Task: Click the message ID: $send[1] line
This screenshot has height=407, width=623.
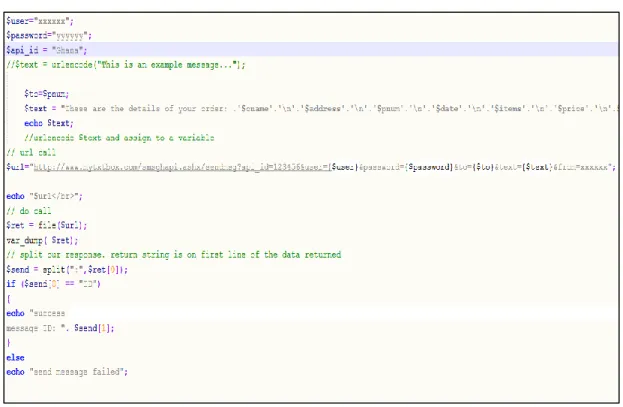Action: pos(60,328)
